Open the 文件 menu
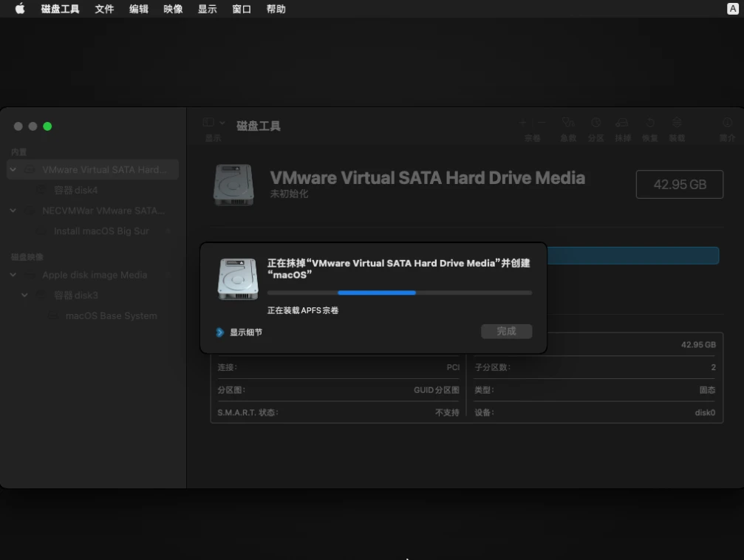The width and height of the screenshot is (744, 560). (104, 9)
